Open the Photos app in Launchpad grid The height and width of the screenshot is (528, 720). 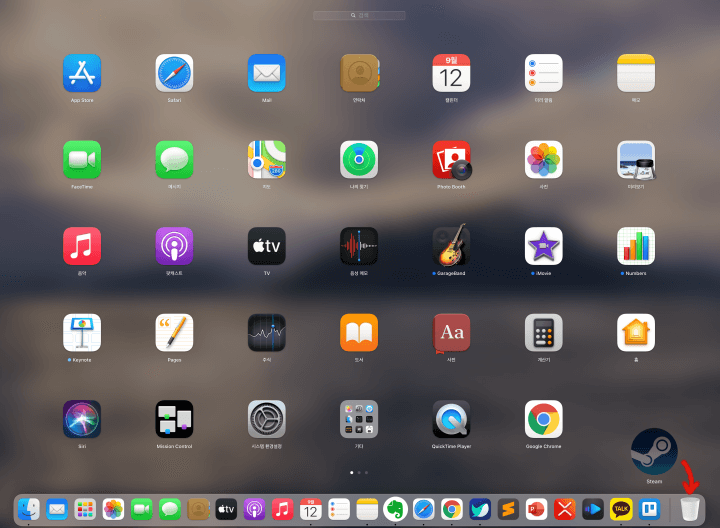click(x=544, y=159)
